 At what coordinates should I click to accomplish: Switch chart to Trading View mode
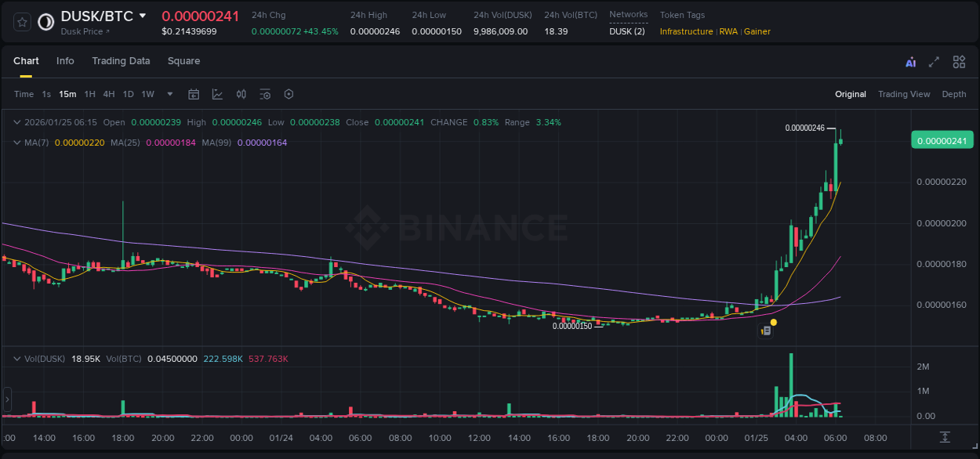tap(904, 94)
